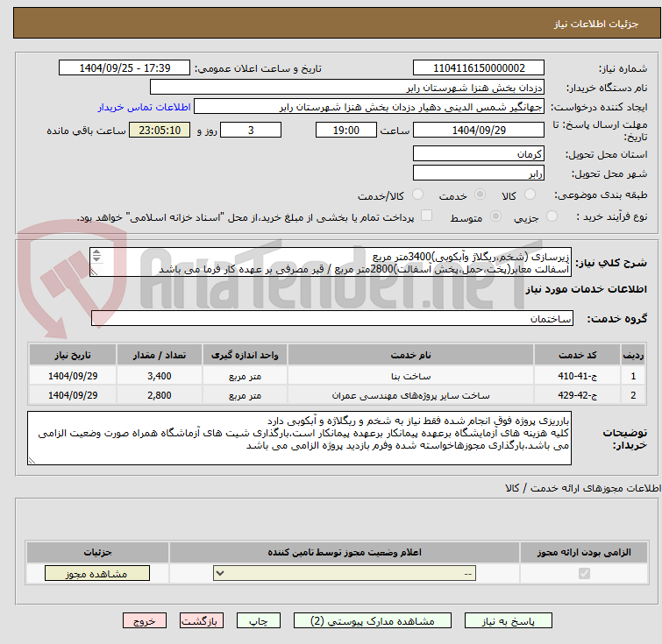Click the اطلاعات خدمات مورد نیاز heading

pos(586,289)
